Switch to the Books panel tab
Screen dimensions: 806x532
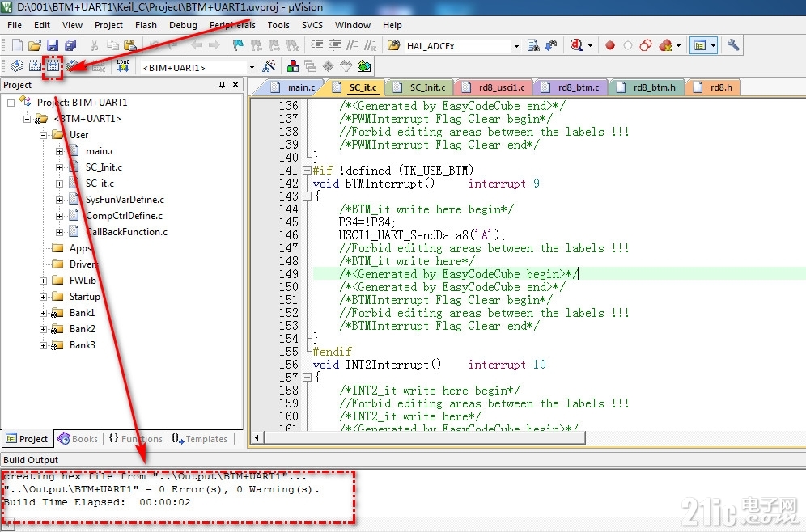[78, 439]
